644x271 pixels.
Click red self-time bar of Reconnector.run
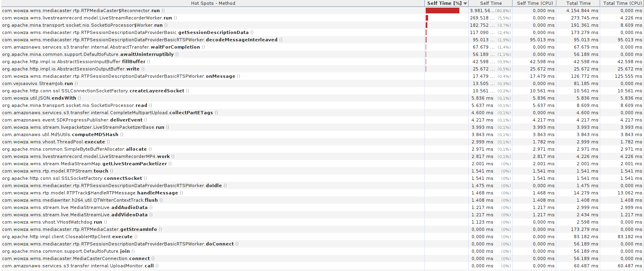click(442, 11)
